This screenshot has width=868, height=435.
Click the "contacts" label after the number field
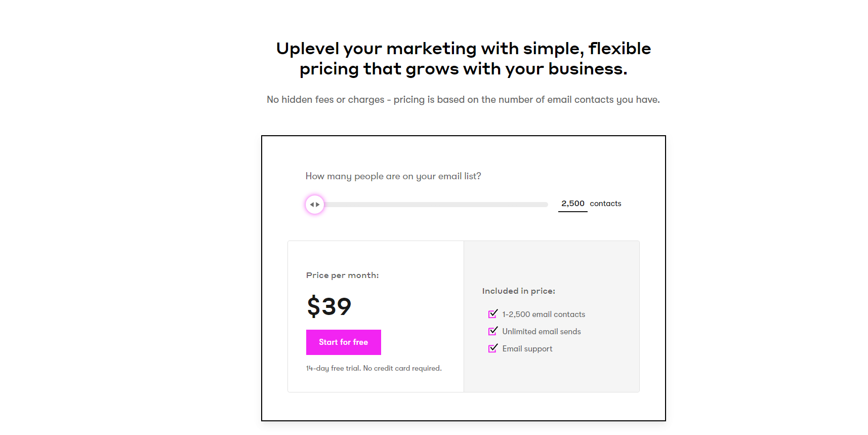click(605, 204)
